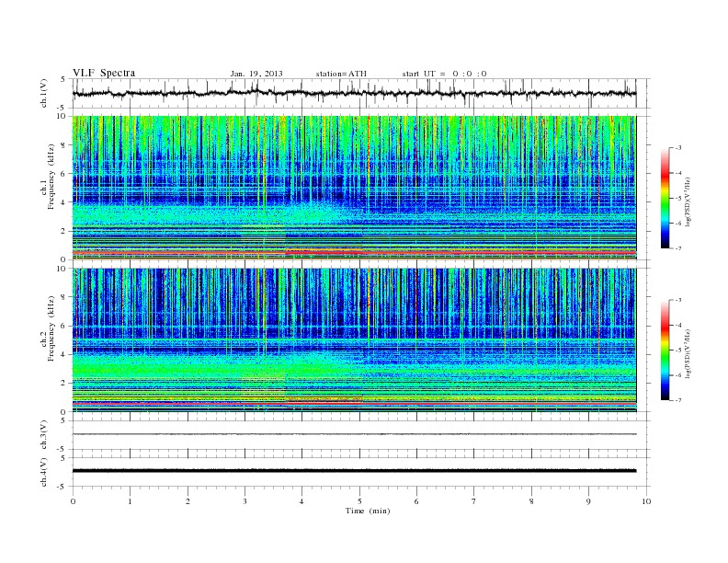Click the ch.3 voltage waveform trace
Screen dimensions: 728x563
coord(354,434)
